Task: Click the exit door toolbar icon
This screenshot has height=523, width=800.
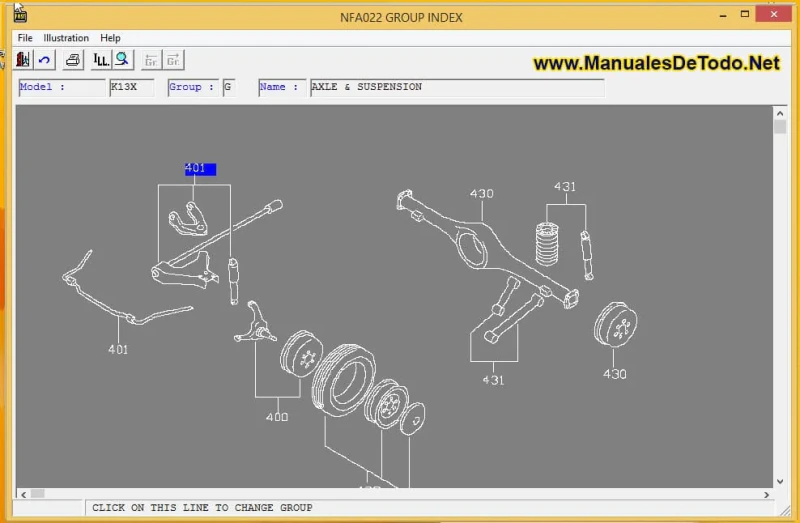Action: coord(24,60)
